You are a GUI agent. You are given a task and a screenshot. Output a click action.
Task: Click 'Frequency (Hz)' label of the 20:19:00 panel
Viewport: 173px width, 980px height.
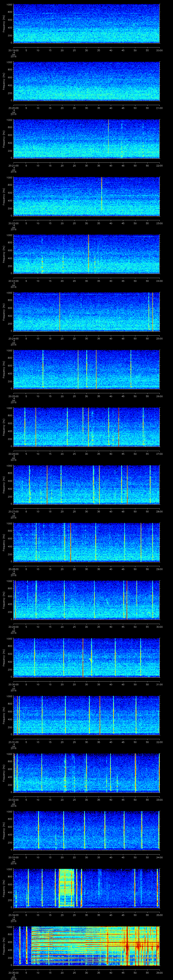(x=4, y=24)
